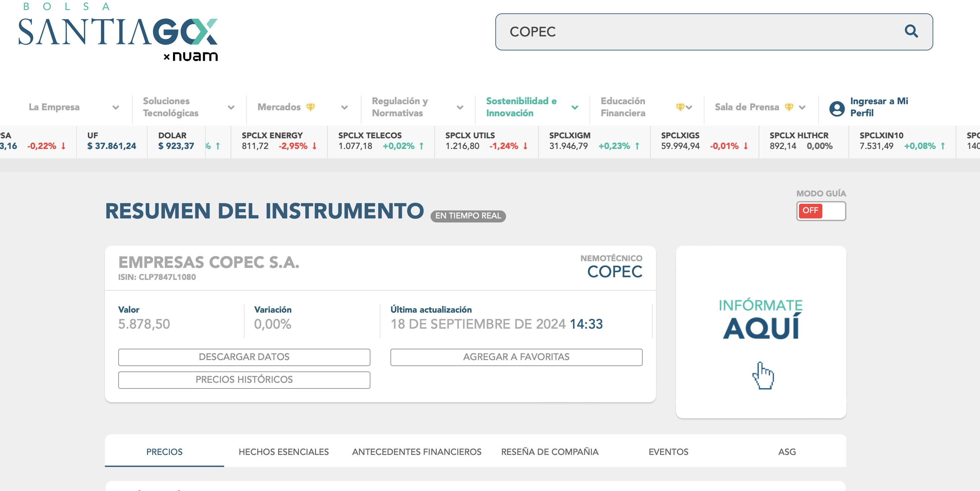Click the red down arrow for SPCLX ENERGY
This screenshot has width=980, height=491.
(x=315, y=146)
